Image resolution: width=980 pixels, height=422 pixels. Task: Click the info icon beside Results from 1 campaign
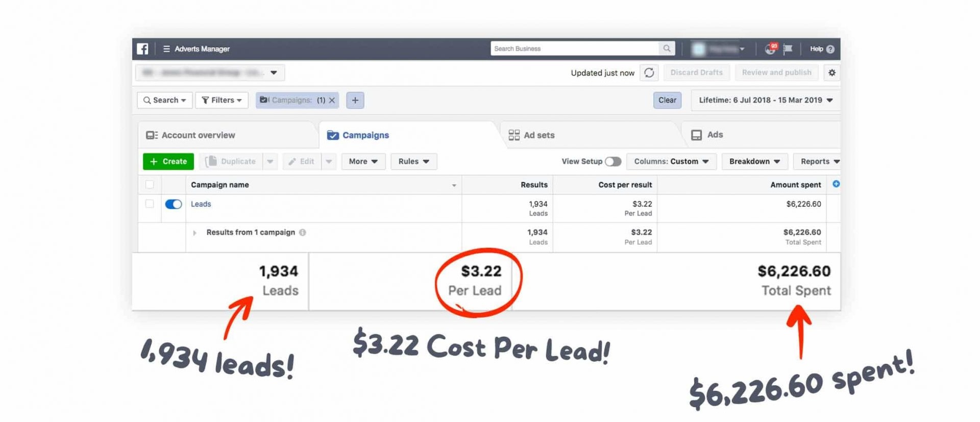303,232
